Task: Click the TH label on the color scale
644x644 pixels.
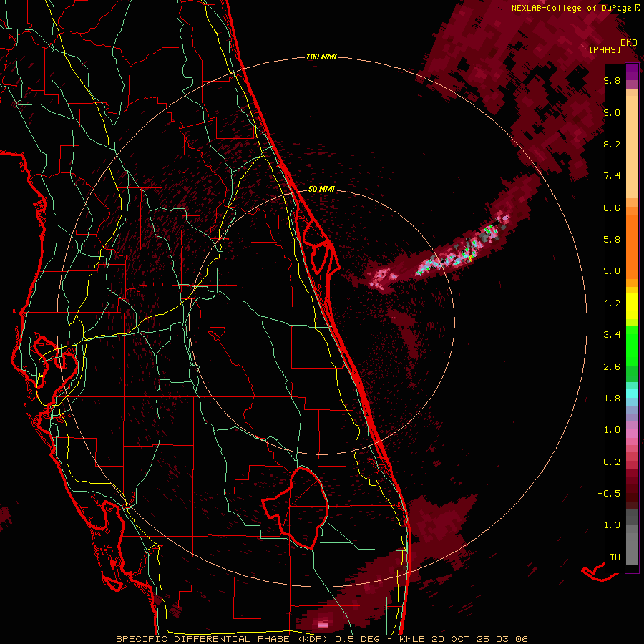Action: (x=615, y=557)
